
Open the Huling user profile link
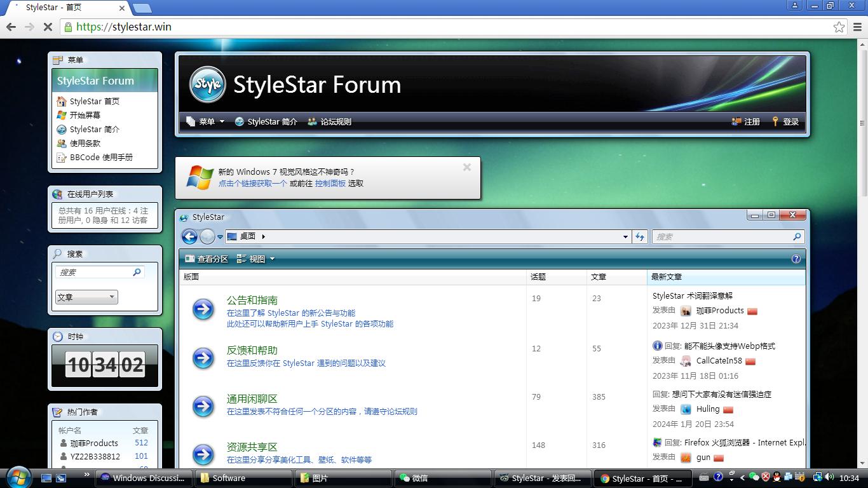coord(708,409)
